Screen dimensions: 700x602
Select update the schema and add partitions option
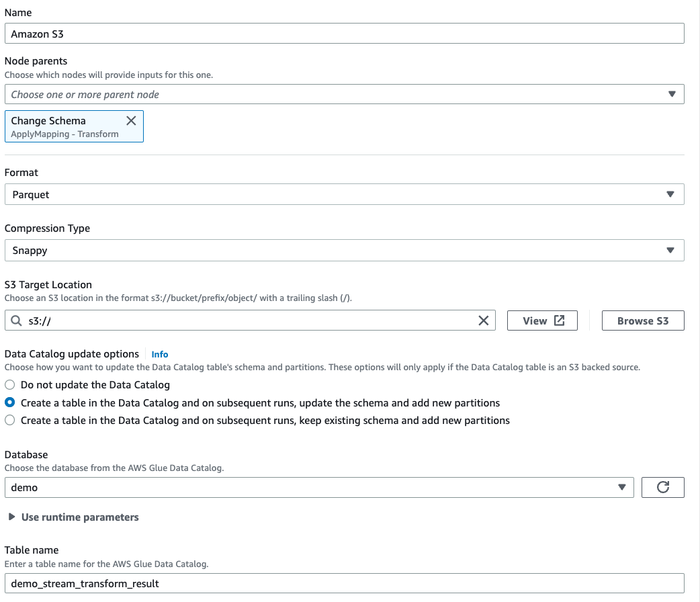click(10, 403)
